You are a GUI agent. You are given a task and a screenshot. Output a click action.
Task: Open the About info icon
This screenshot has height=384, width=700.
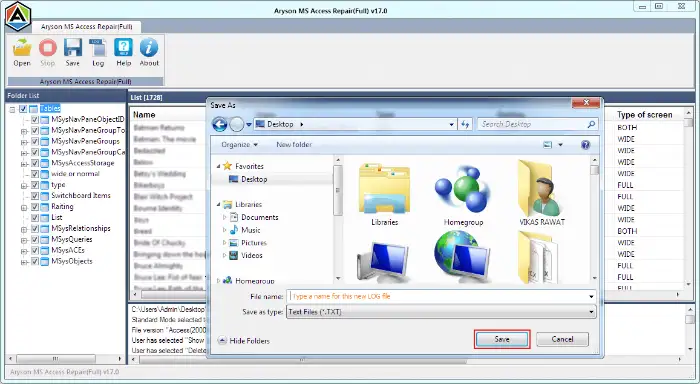(x=149, y=52)
